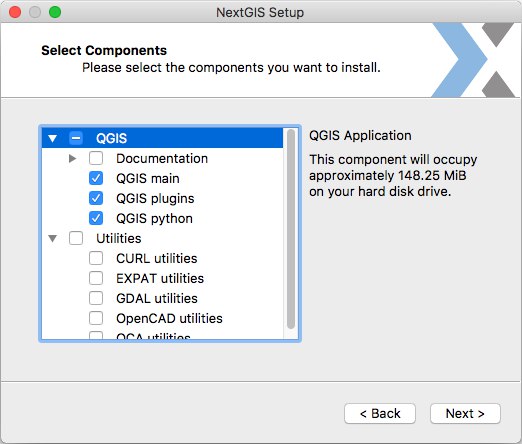Enable the Documentation checkbox
The height and width of the screenshot is (444, 522).
(96, 158)
